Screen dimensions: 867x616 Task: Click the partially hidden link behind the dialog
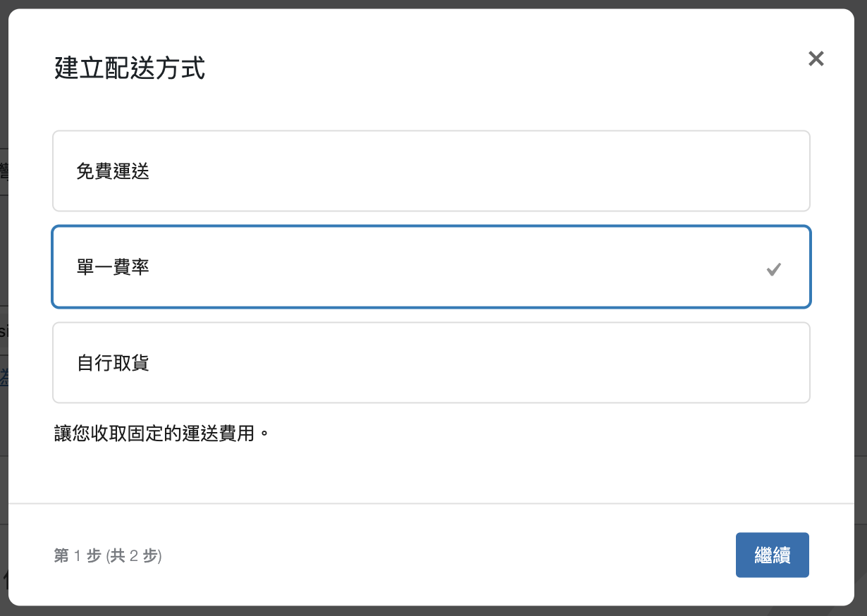pos(4,378)
